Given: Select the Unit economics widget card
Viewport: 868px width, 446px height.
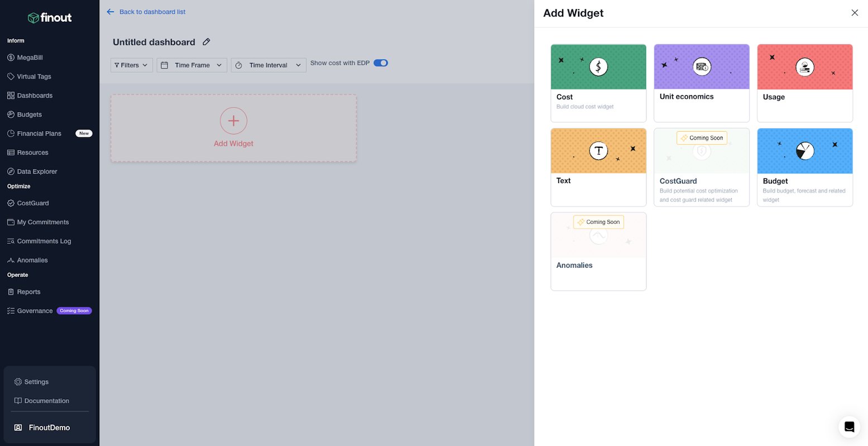Looking at the screenshot, I should coord(702,83).
